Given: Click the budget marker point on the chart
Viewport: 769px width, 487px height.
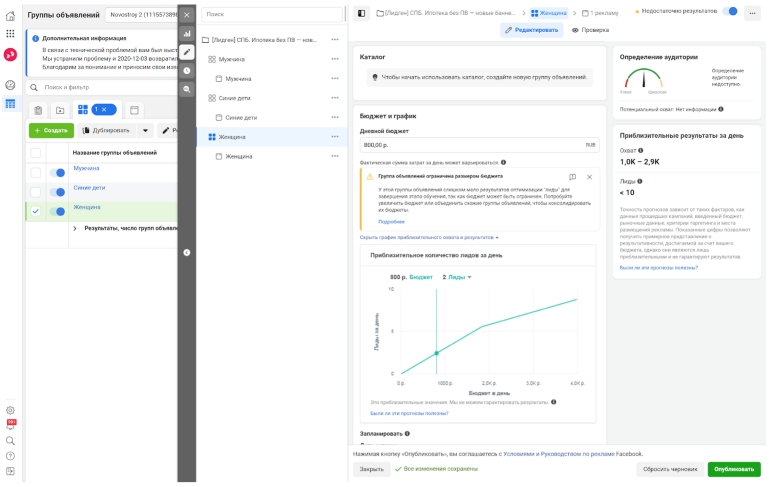Looking at the screenshot, I should click(436, 353).
